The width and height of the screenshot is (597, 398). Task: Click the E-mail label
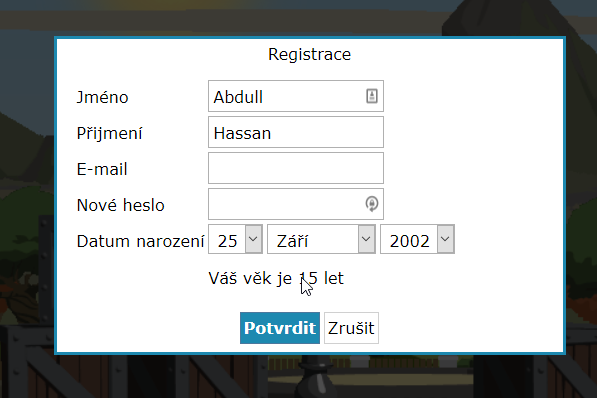[x=102, y=169]
